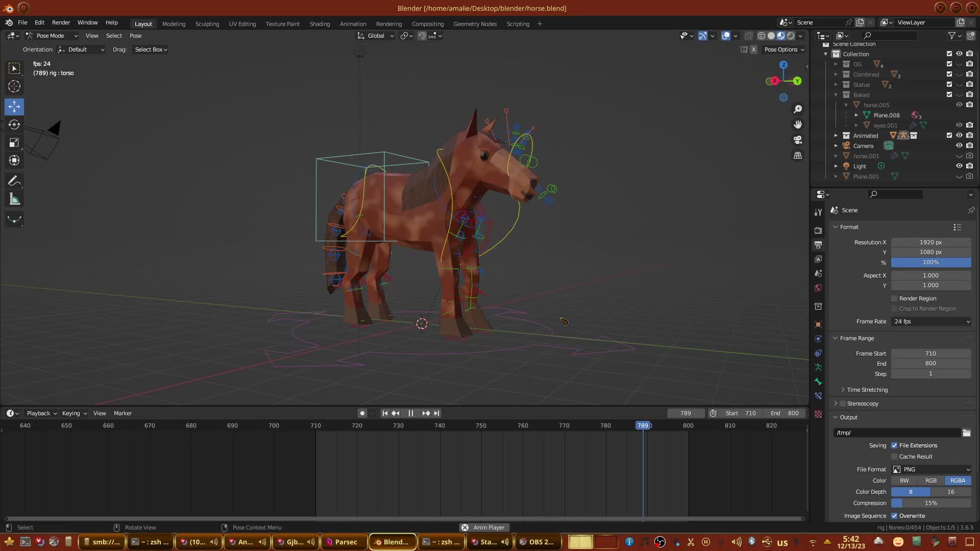The height and width of the screenshot is (551, 980).
Task: Uncheck the File Extensions option
Action: [894, 445]
